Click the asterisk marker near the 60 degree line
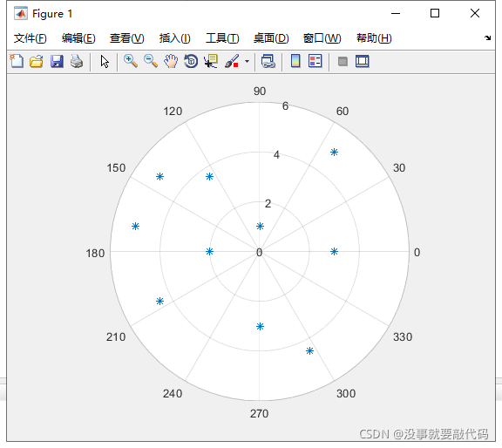 click(334, 153)
